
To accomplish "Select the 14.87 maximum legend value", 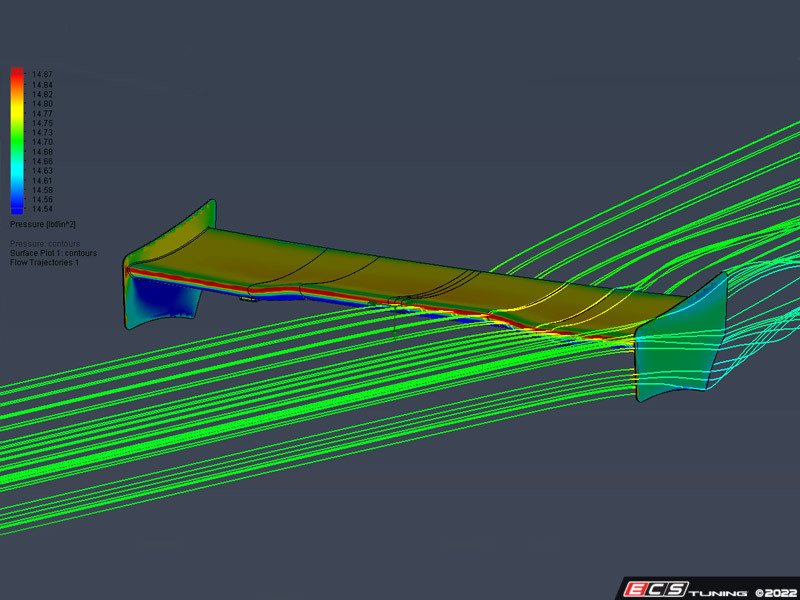I will coord(42,75).
